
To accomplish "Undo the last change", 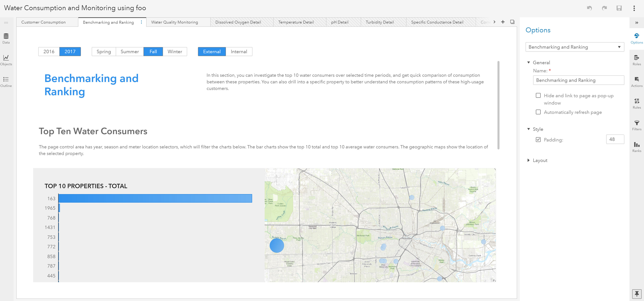I will click(x=590, y=8).
